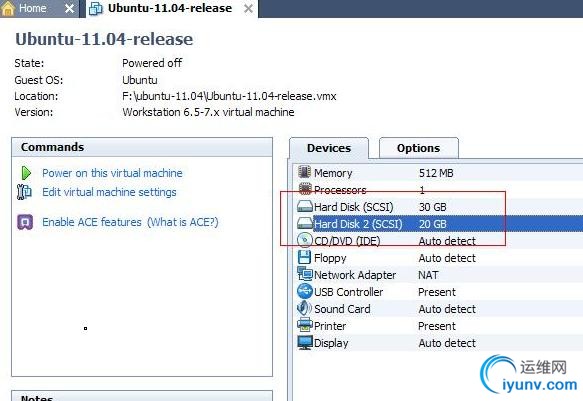The height and width of the screenshot is (401, 583).
Task: Close the Ubuntu-11.04-release tab
Action: [248, 9]
